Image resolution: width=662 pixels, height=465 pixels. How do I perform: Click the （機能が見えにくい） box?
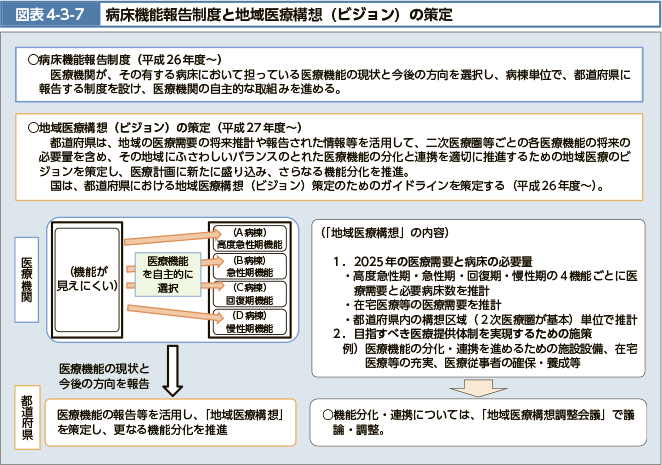pyautogui.click(x=87, y=278)
